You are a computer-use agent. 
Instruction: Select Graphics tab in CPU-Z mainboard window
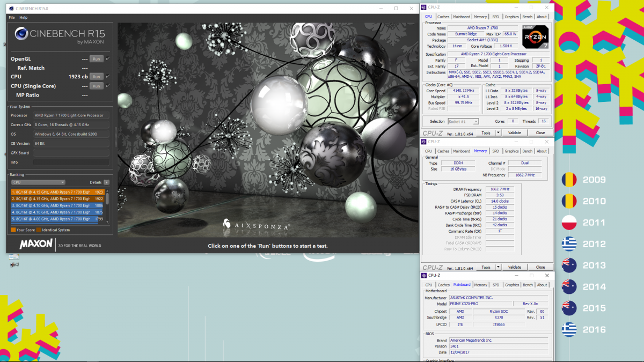(x=512, y=285)
